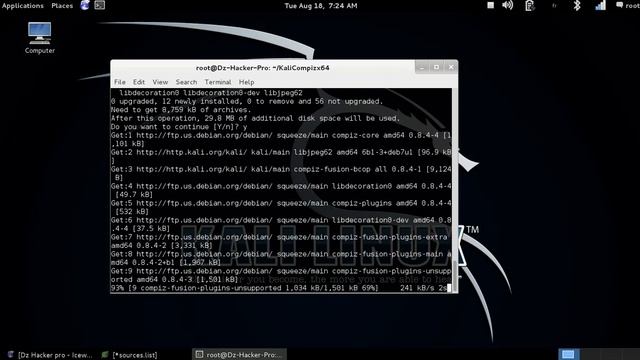Viewport: 640px width, 360px height.
Task: Click the '0 upgraded, 12 newly installed' line
Action: pos(247,101)
